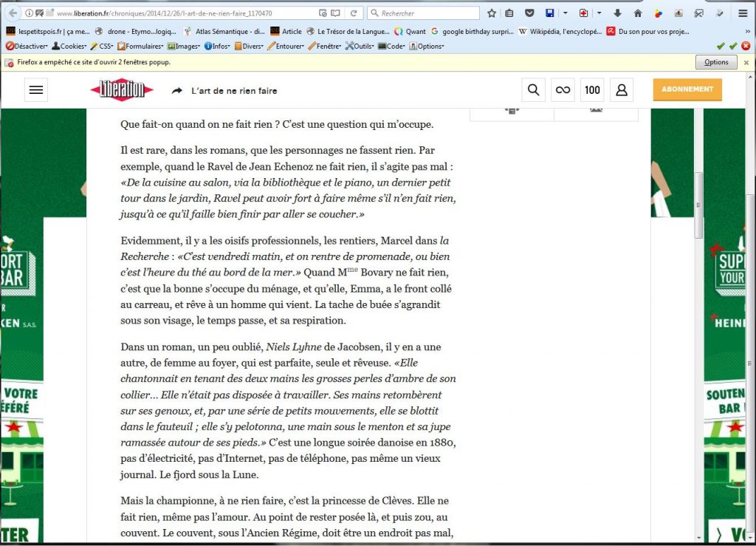
Task: Open the Formulaires dropdown
Action: 140,46
